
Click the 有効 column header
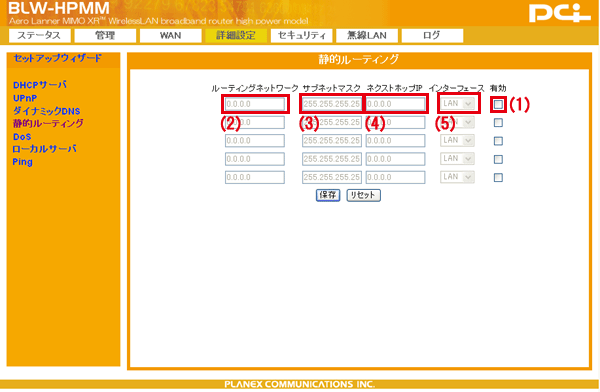[x=498, y=88]
